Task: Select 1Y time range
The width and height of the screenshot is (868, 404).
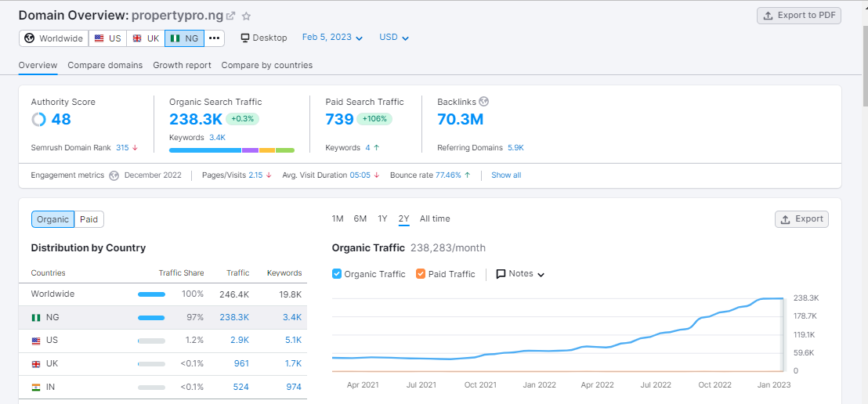Action: coord(382,218)
